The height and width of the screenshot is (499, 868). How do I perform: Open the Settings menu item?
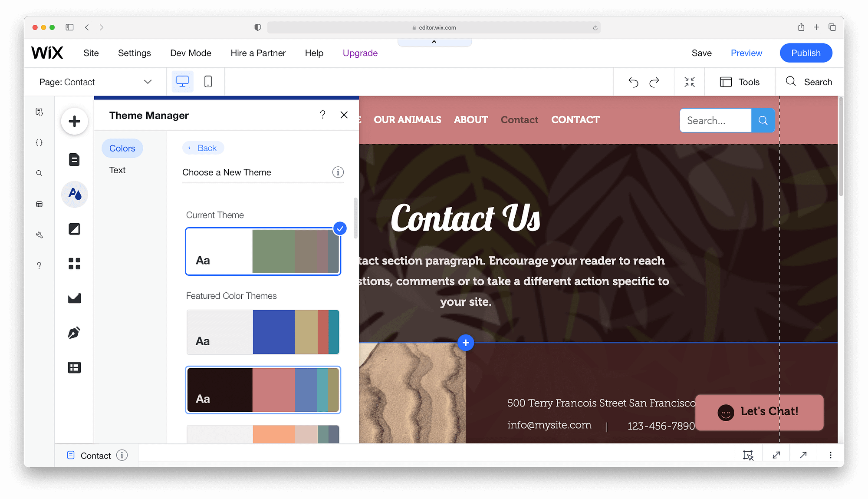(134, 53)
